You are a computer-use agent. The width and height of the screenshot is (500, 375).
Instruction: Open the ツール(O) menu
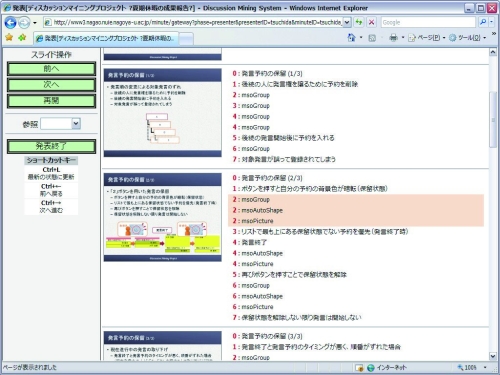click(467, 38)
